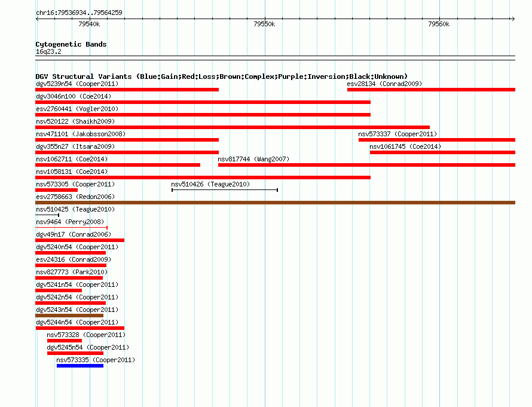
Task: Open the dgv3046n100 (Coe2014) variant label
Action: (x=74, y=96)
